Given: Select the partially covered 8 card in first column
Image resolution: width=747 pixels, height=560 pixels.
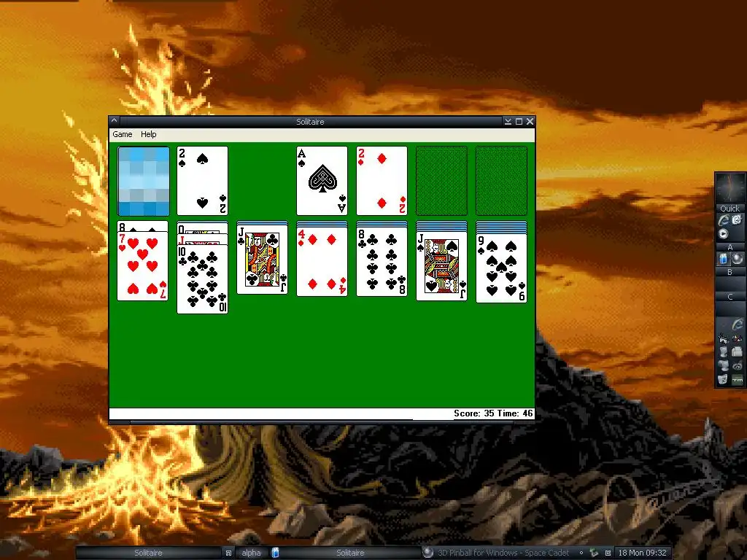Looking at the screenshot, I should click(143, 226).
